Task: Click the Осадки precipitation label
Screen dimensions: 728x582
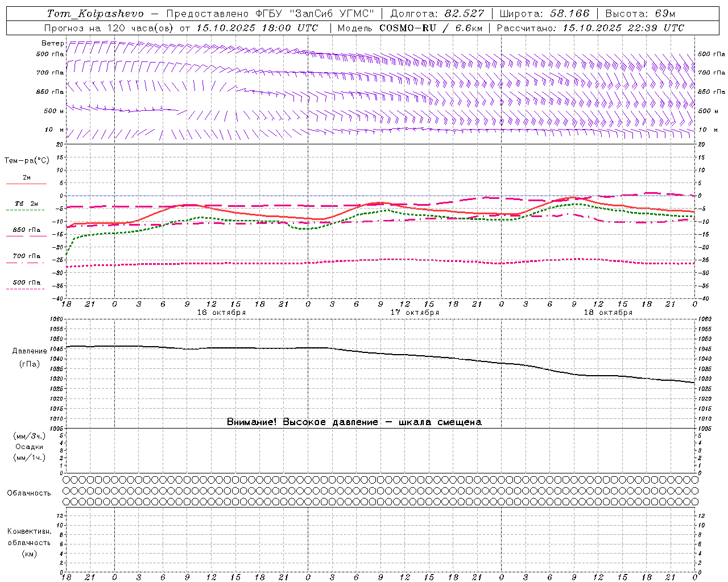Action: click(30, 447)
